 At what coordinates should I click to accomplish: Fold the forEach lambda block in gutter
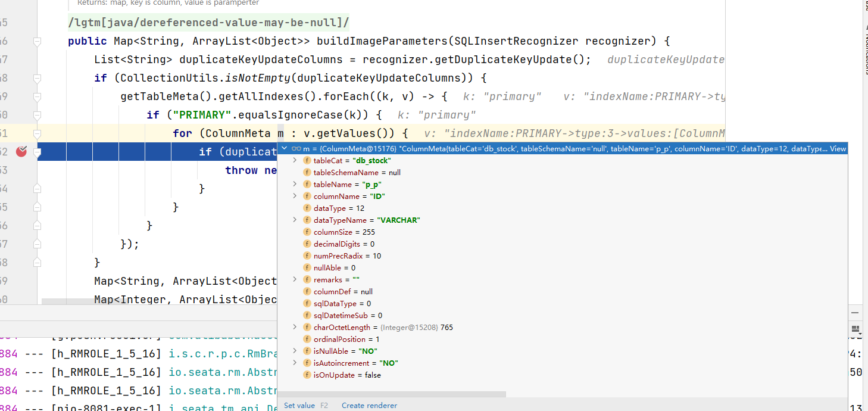(x=37, y=97)
